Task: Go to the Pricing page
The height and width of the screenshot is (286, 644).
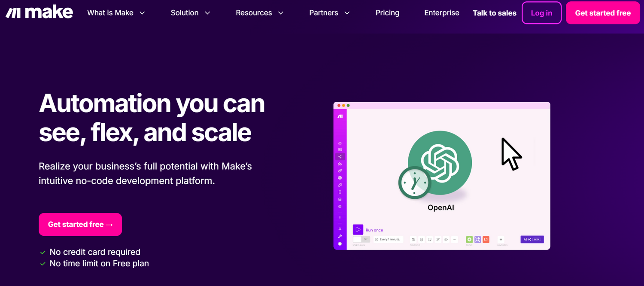Action: (x=387, y=13)
